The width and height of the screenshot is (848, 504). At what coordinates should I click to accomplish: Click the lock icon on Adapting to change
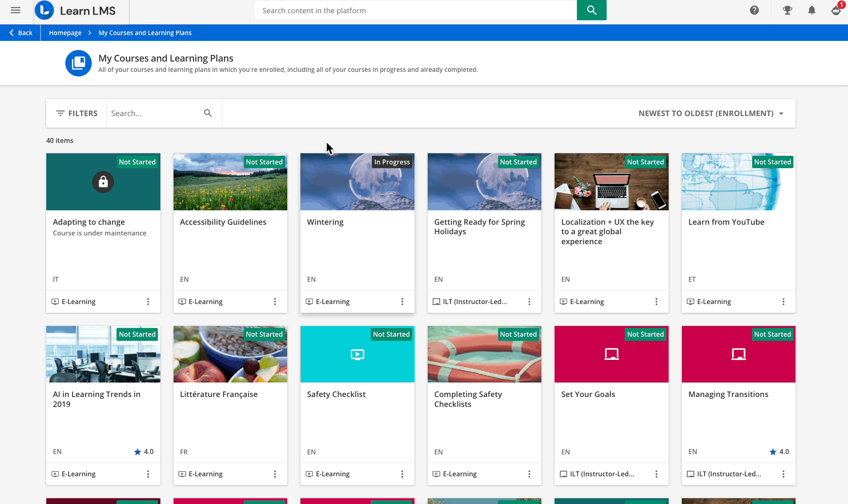pyautogui.click(x=103, y=182)
